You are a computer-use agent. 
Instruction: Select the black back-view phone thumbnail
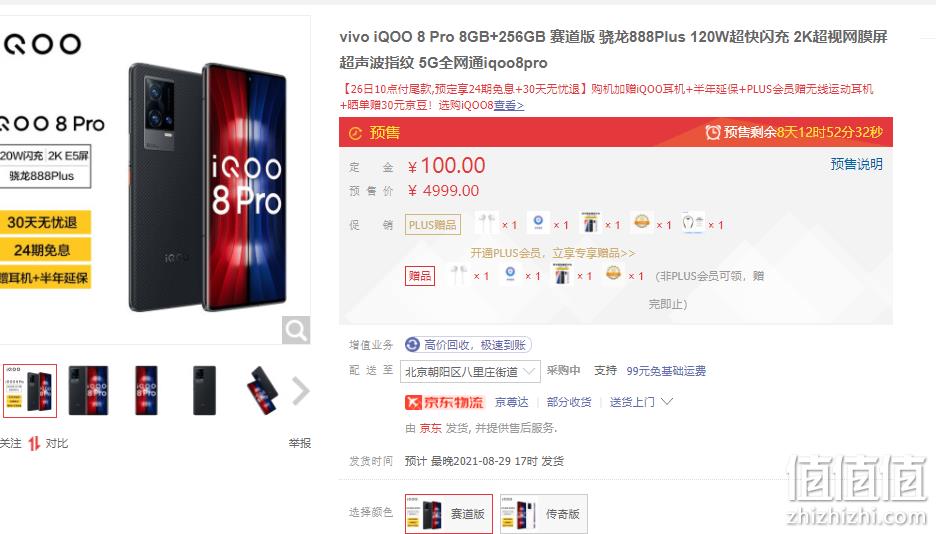click(204, 391)
